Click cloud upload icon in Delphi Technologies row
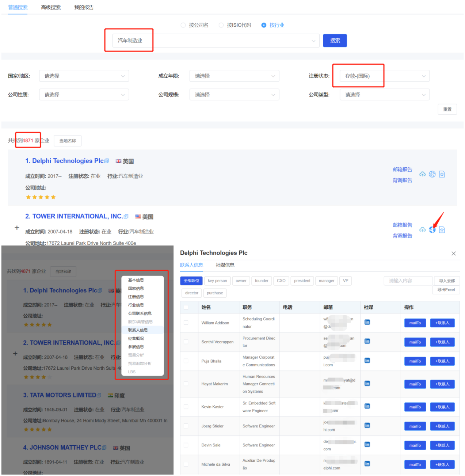 tap(422, 174)
